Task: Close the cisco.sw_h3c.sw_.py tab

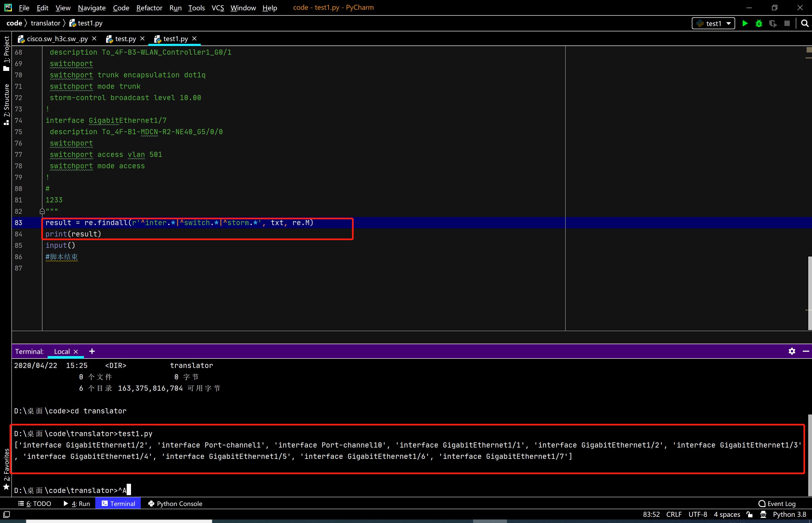Action: point(94,39)
